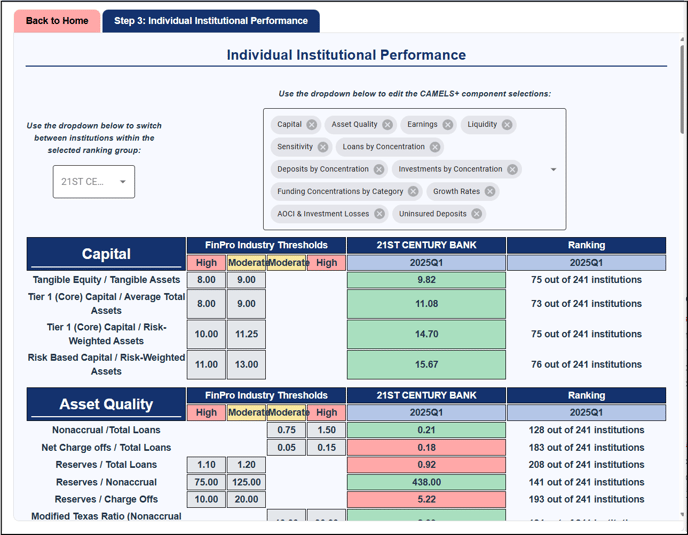Click the Capital section header
The height and width of the screenshot is (535, 688).
pos(106,254)
